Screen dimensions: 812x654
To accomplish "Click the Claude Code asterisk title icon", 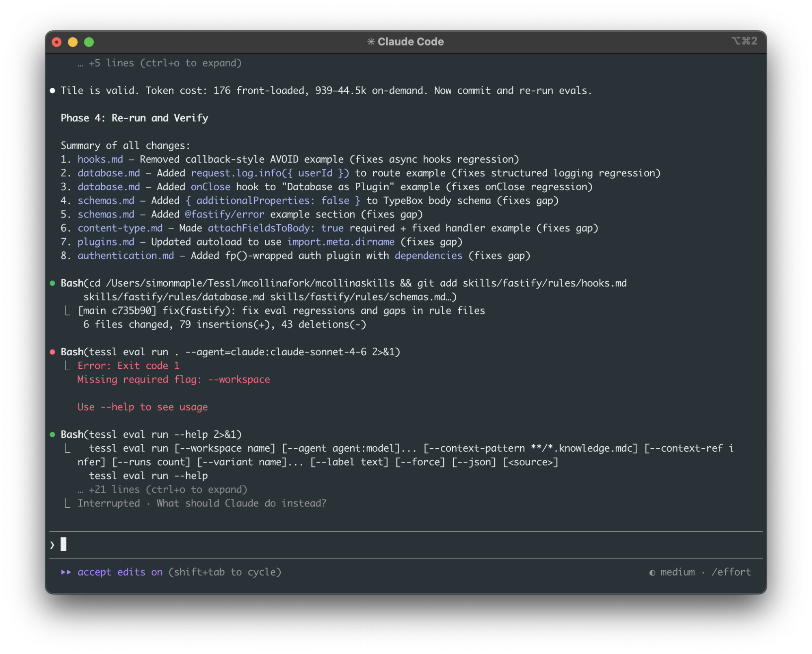I will 370,42.
